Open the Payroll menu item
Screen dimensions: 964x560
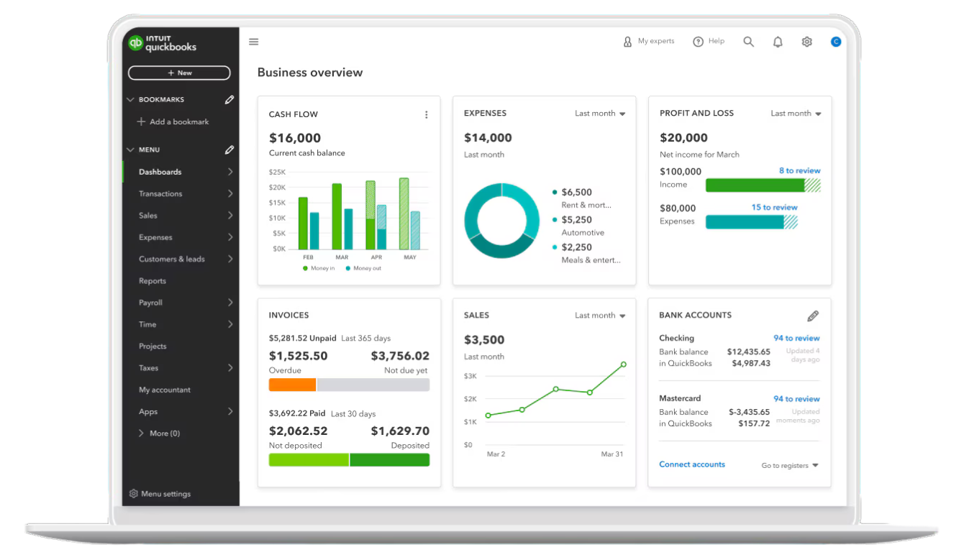pyautogui.click(x=150, y=303)
